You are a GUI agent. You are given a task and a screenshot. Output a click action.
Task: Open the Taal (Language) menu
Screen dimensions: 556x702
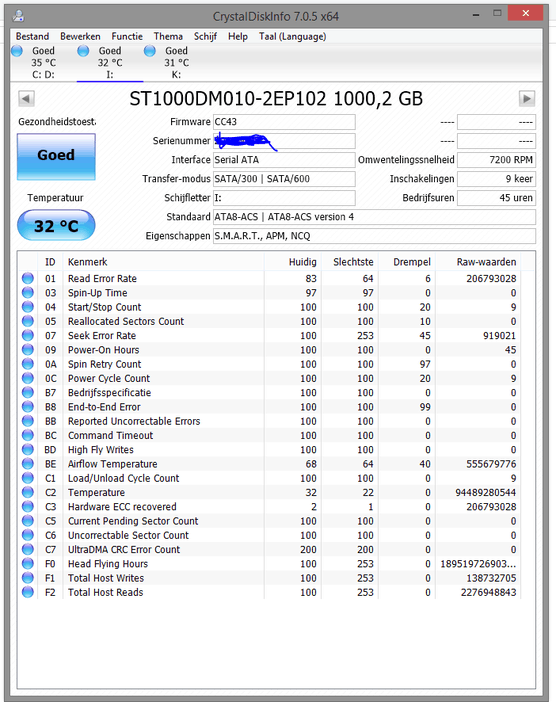point(292,37)
